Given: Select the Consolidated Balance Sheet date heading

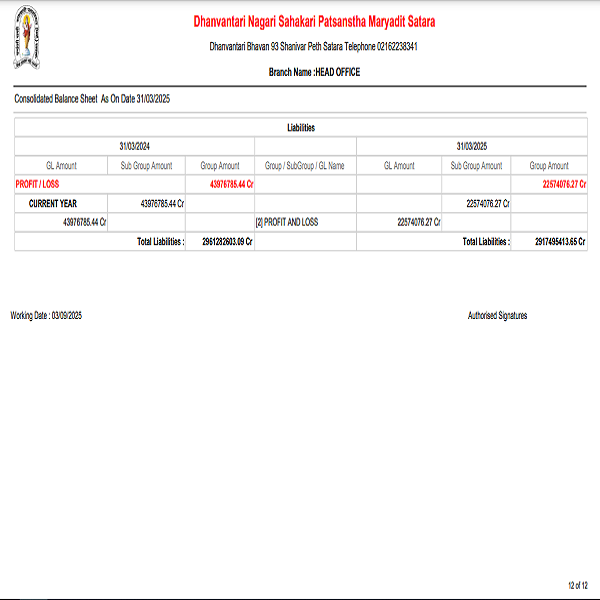Looking at the screenshot, I should point(92,99).
